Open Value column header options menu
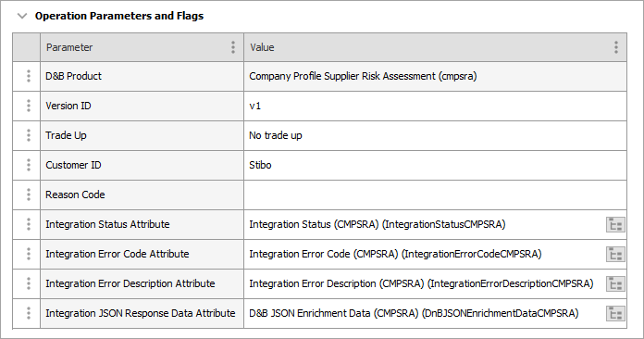 (x=616, y=47)
